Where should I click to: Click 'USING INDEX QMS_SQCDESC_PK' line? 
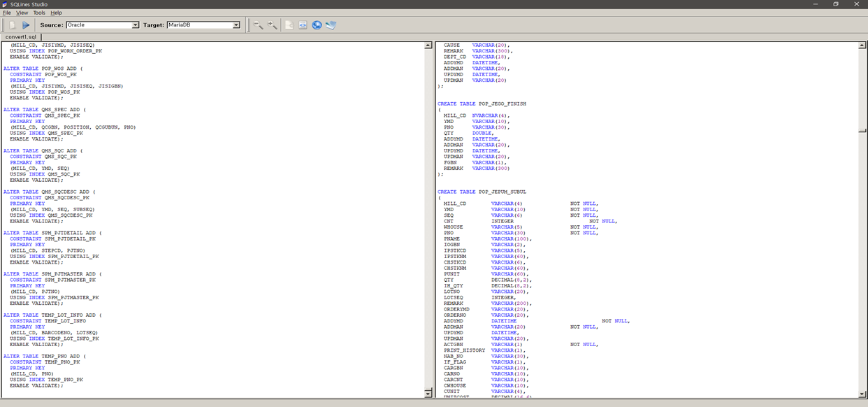click(x=52, y=215)
